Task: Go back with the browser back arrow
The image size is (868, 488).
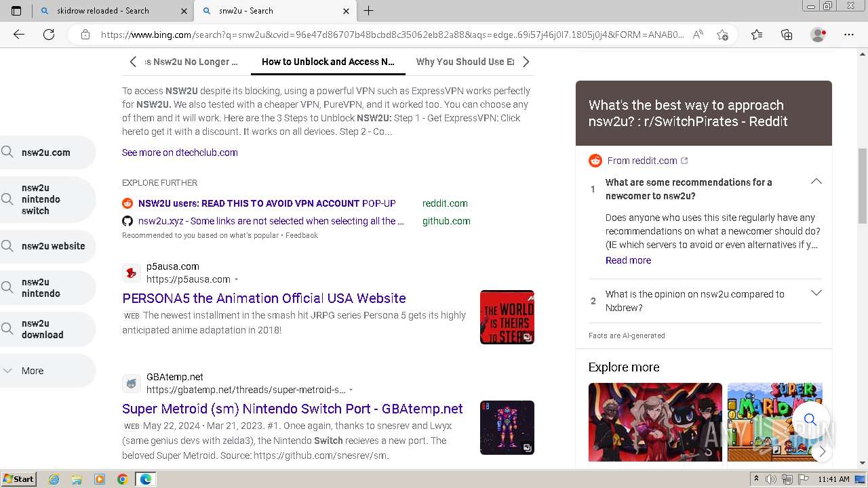Action: coord(19,35)
